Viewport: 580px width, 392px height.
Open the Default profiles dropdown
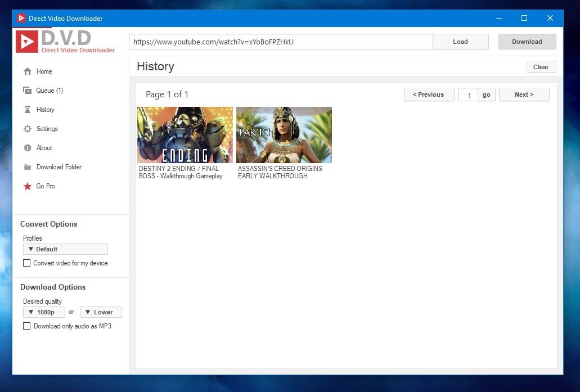[x=65, y=249]
